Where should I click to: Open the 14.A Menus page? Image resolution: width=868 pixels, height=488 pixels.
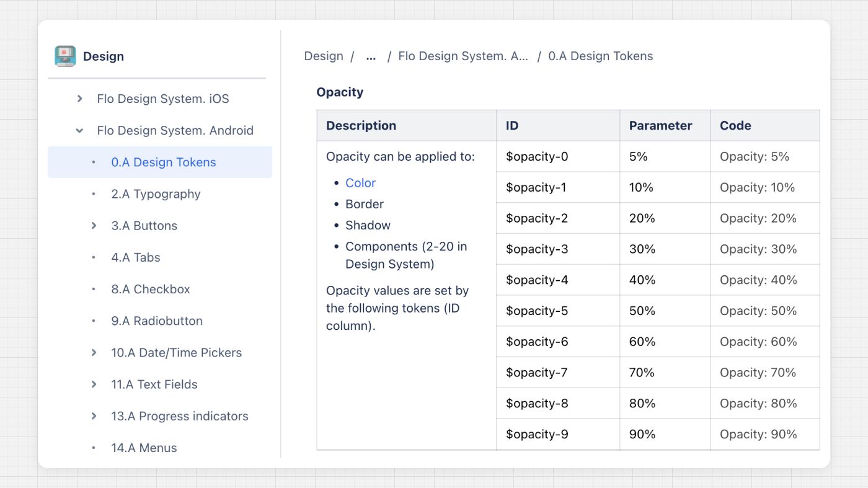(144, 448)
